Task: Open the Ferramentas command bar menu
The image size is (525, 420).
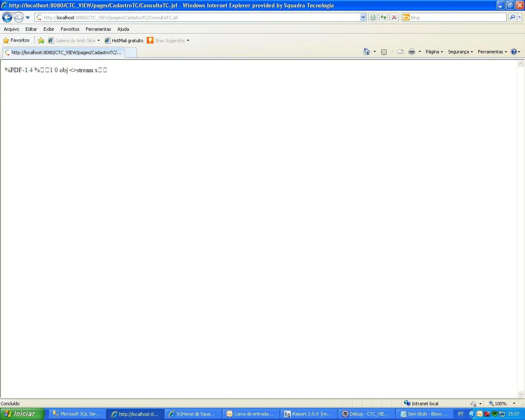Action: click(492, 52)
